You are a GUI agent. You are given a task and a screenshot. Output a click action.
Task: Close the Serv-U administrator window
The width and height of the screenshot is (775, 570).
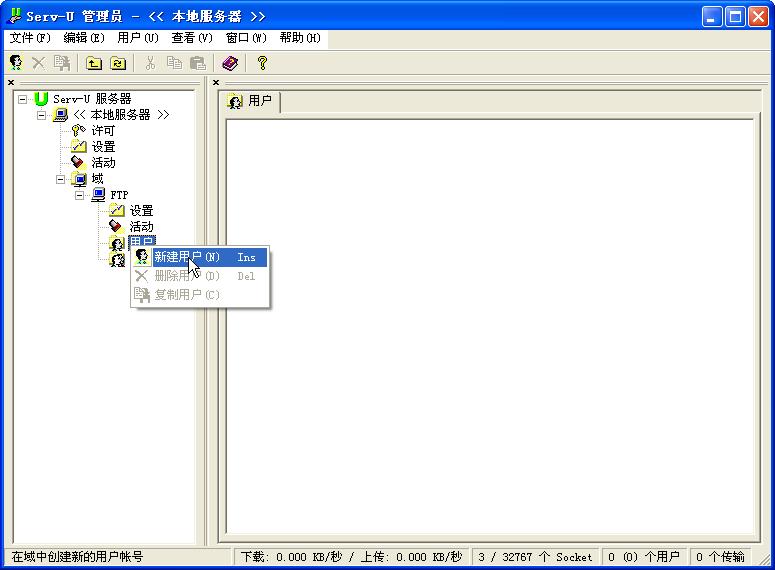pos(758,17)
